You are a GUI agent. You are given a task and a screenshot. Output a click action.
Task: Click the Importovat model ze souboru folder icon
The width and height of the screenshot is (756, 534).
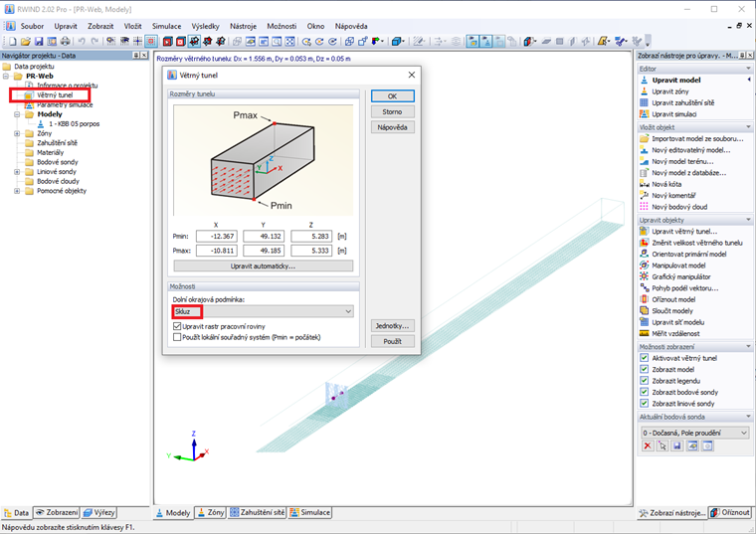coord(645,138)
